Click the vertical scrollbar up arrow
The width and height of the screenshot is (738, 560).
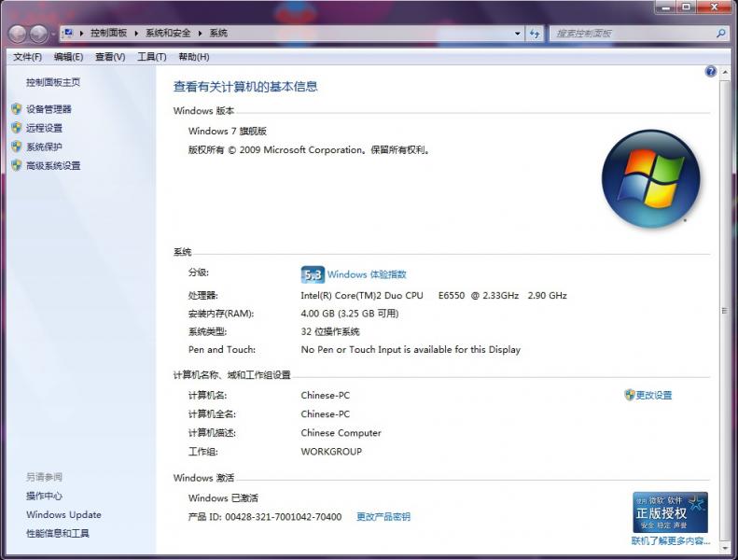[725, 72]
